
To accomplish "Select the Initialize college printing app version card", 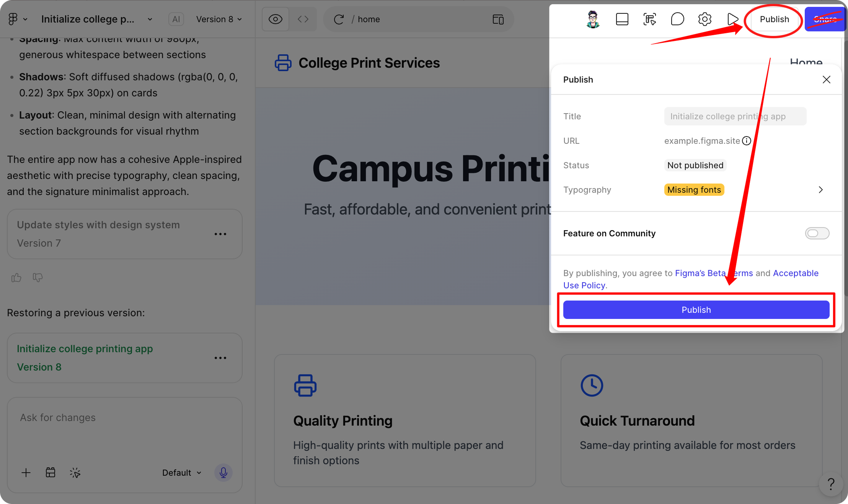I will coord(125,358).
